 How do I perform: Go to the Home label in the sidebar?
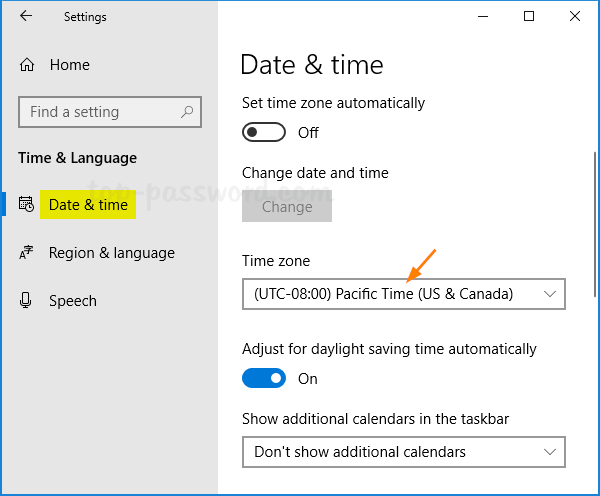coord(69,65)
